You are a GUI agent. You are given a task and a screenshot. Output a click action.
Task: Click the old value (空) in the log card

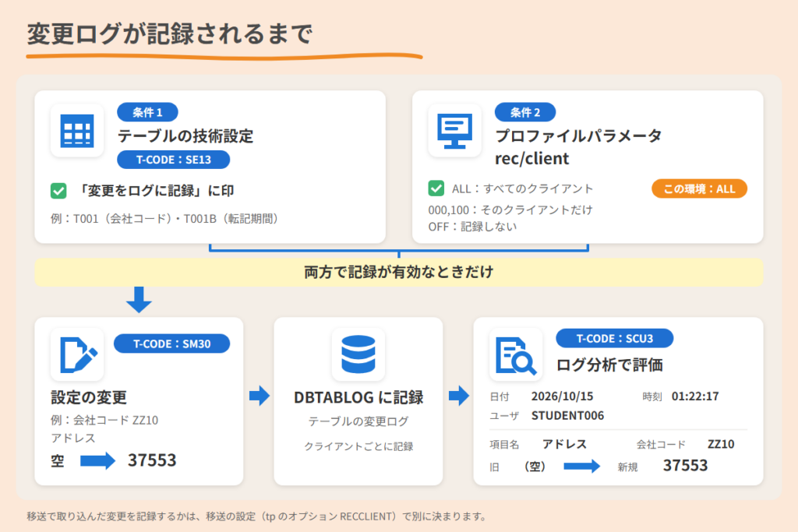(535, 467)
